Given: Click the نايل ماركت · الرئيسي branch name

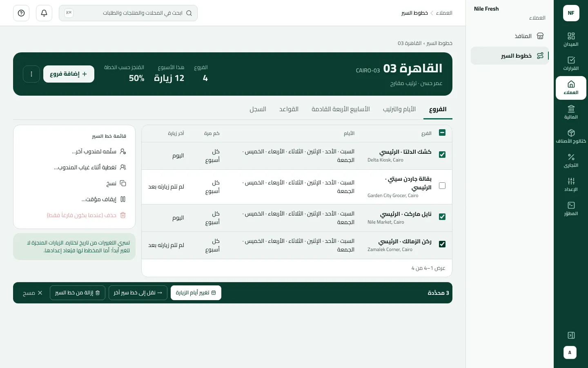Looking at the screenshot, I should 406,214.
